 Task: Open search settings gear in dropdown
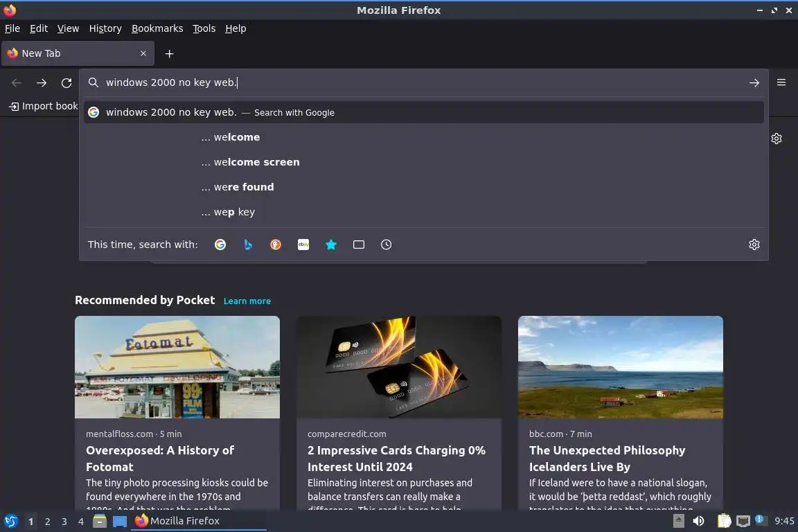[x=754, y=245]
